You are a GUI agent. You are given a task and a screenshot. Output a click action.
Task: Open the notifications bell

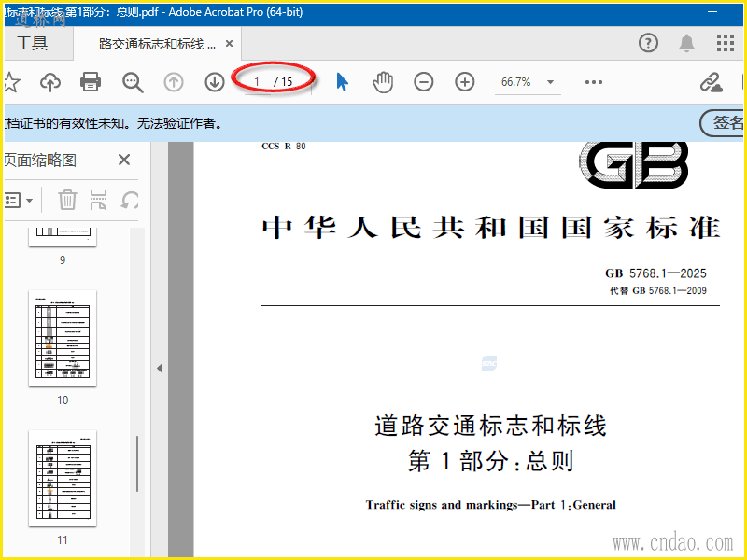(x=686, y=43)
